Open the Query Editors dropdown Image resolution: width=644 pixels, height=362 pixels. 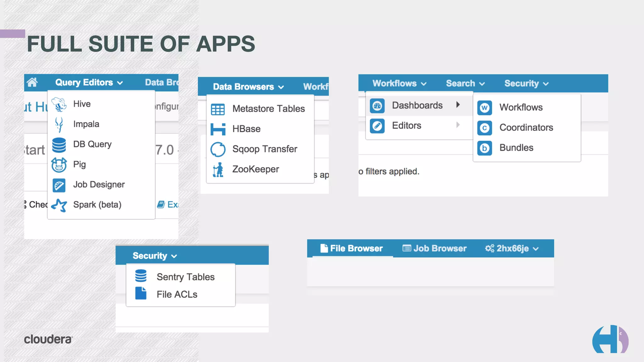click(89, 82)
